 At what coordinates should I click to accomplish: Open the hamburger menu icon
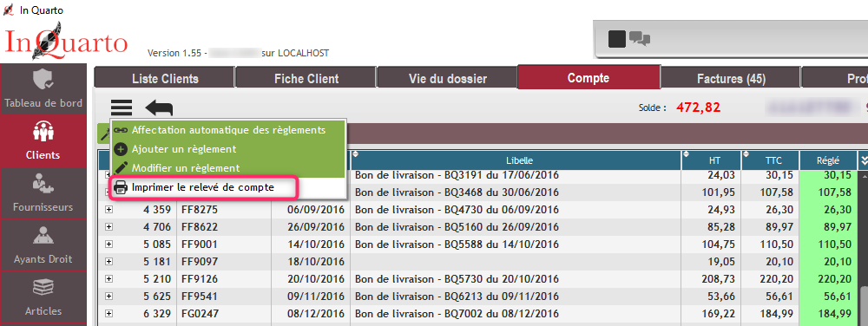pos(122,108)
